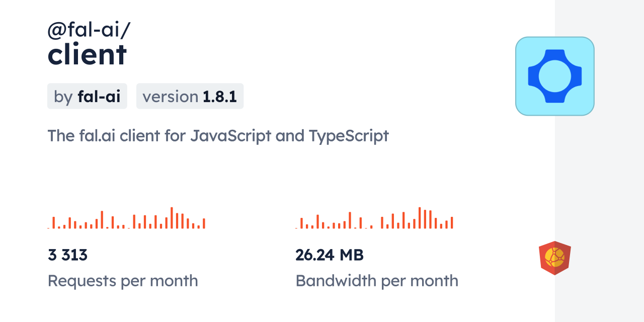Click the "version 1.8.1" badge
The width and height of the screenshot is (644, 322).
(x=190, y=96)
